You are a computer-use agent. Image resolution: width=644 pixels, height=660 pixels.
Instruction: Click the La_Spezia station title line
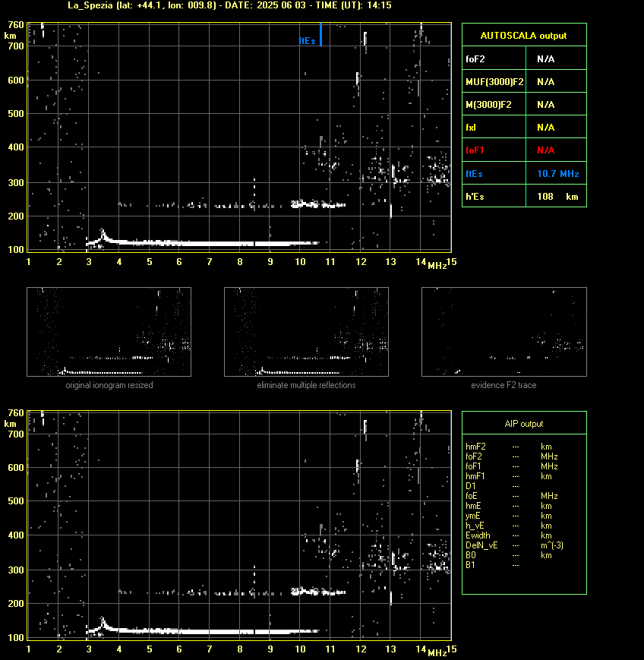click(x=229, y=5)
